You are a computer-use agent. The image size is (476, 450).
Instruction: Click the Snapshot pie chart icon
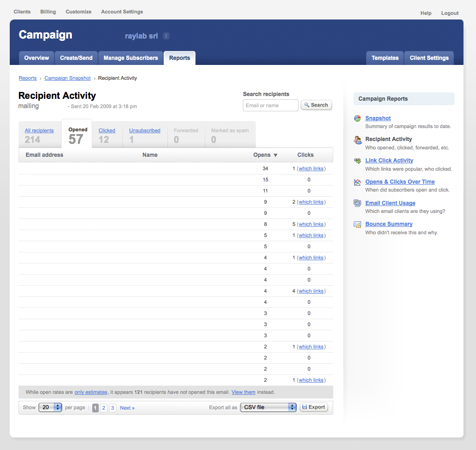357,118
